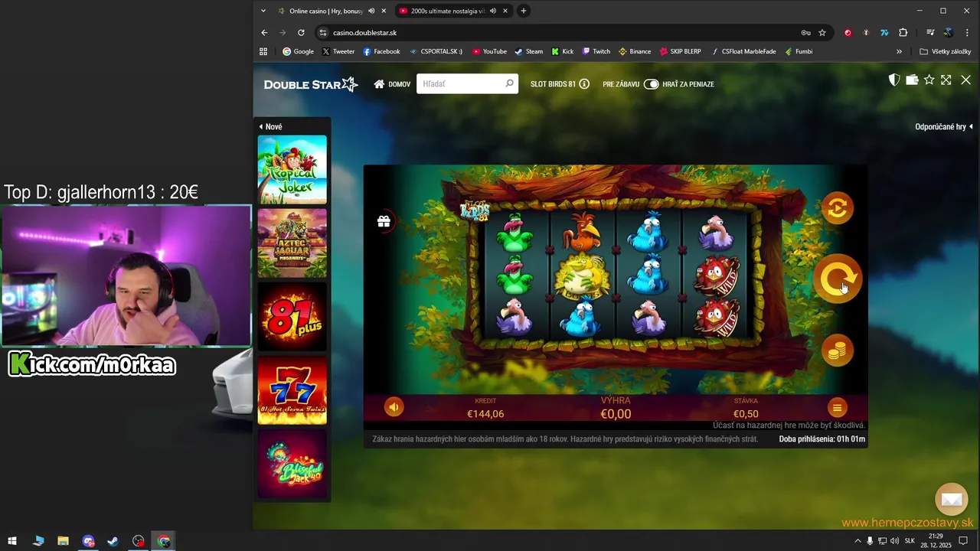Show Slot Birds 81 info icon
The height and width of the screenshot is (551, 980).
coord(584,84)
